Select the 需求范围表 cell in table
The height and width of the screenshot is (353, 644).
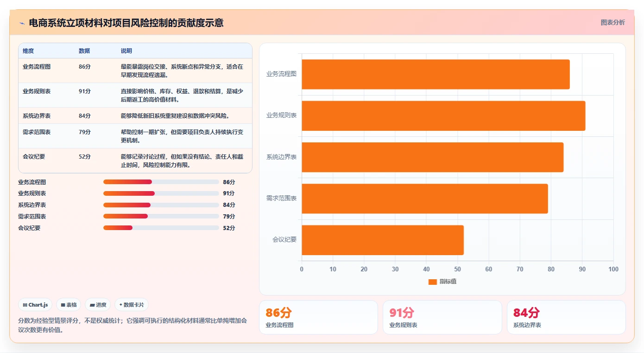tap(37, 132)
